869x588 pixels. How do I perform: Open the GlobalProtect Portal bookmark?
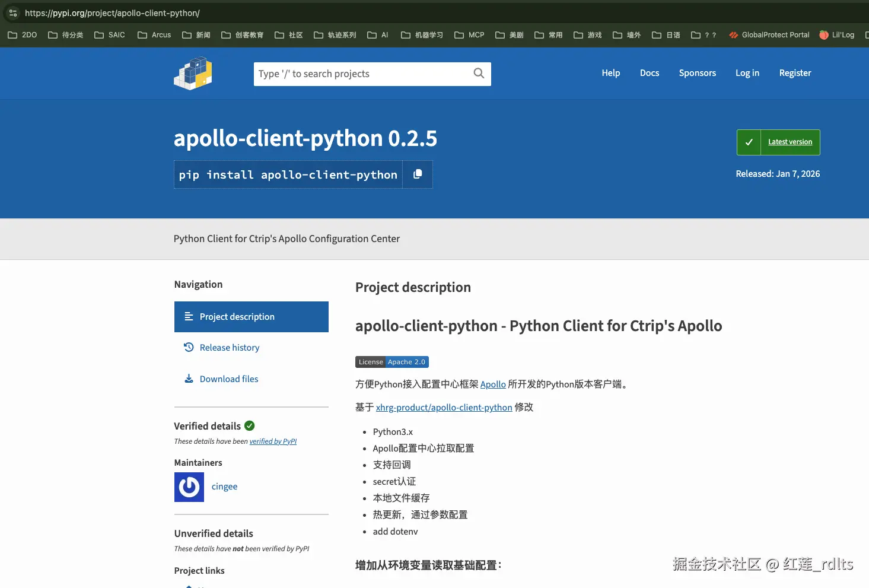tap(769, 35)
